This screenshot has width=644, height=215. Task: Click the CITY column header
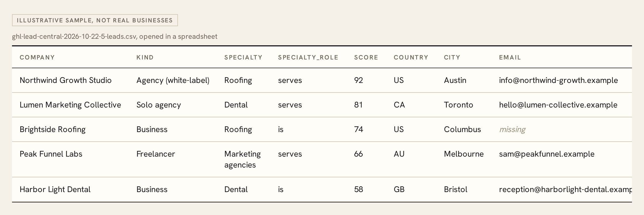452,57
